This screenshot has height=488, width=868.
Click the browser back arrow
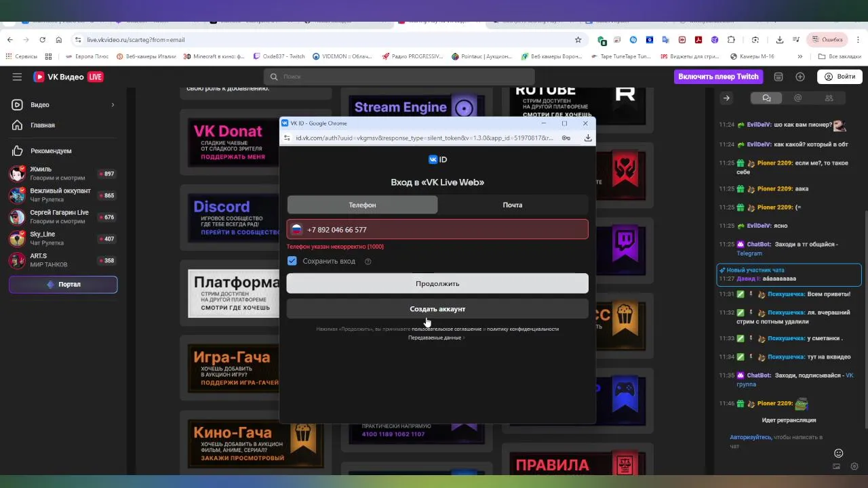[x=9, y=40]
